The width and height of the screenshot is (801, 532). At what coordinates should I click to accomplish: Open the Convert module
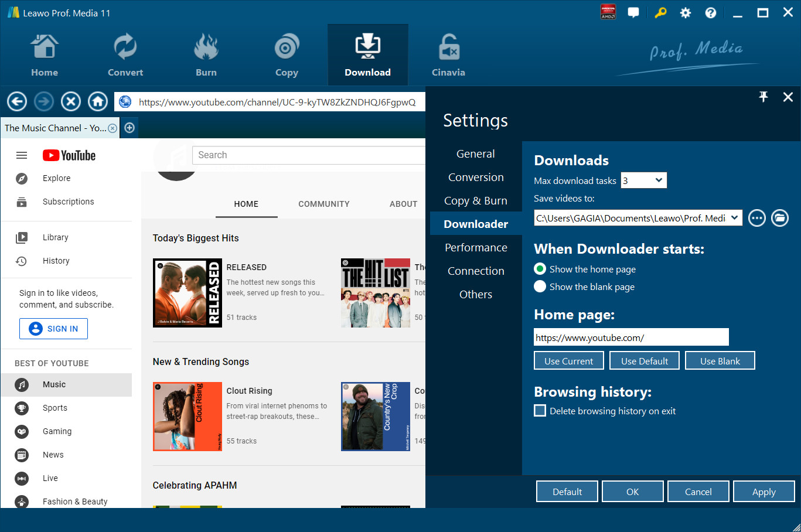click(125, 55)
